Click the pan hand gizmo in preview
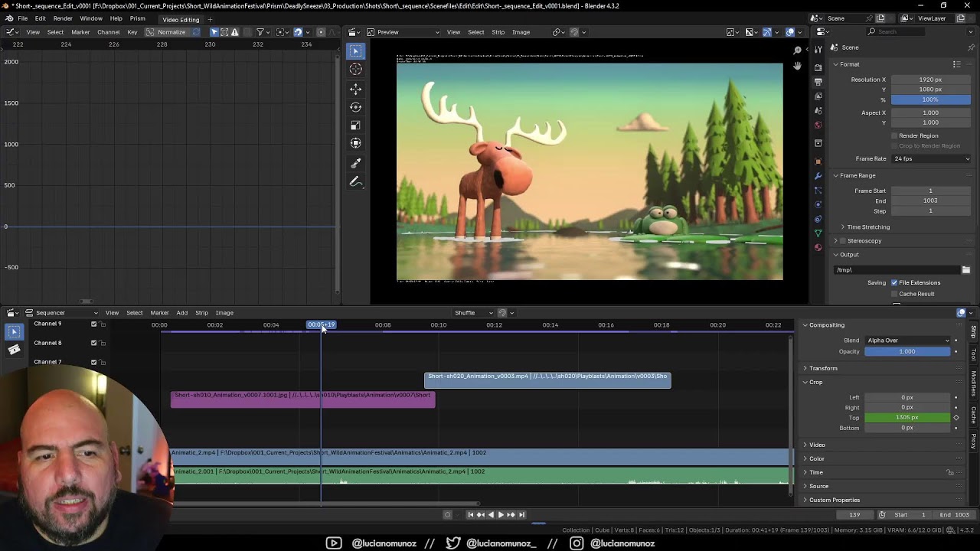 (x=797, y=66)
